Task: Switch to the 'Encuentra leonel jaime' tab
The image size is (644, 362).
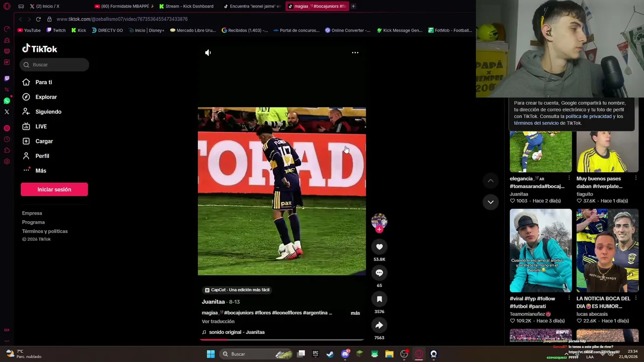Action: tap(252, 6)
